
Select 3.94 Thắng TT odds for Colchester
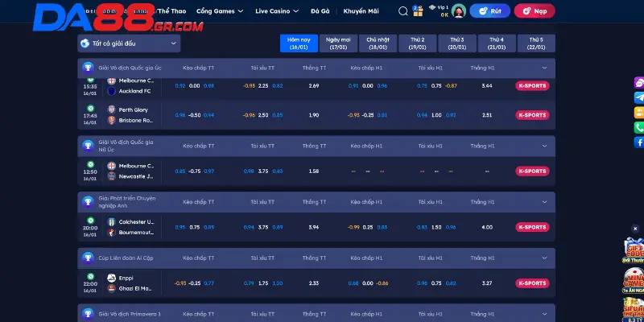[x=314, y=227]
